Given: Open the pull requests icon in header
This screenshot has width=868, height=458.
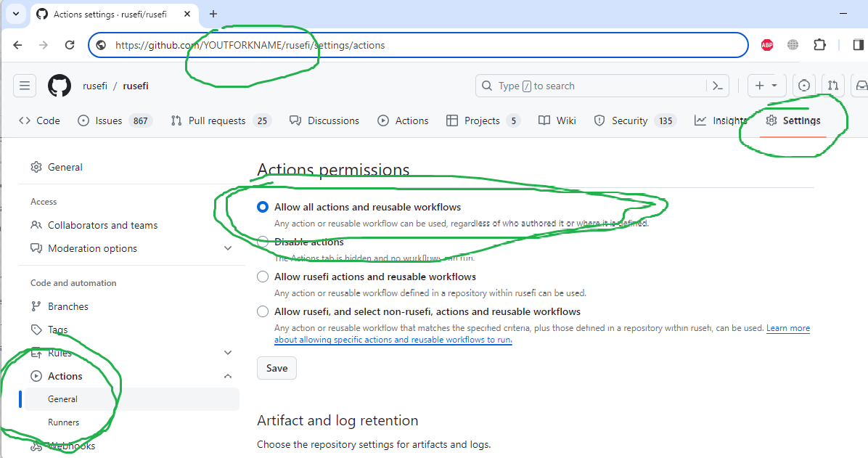Looking at the screenshot, I should (x=833, y=86).
